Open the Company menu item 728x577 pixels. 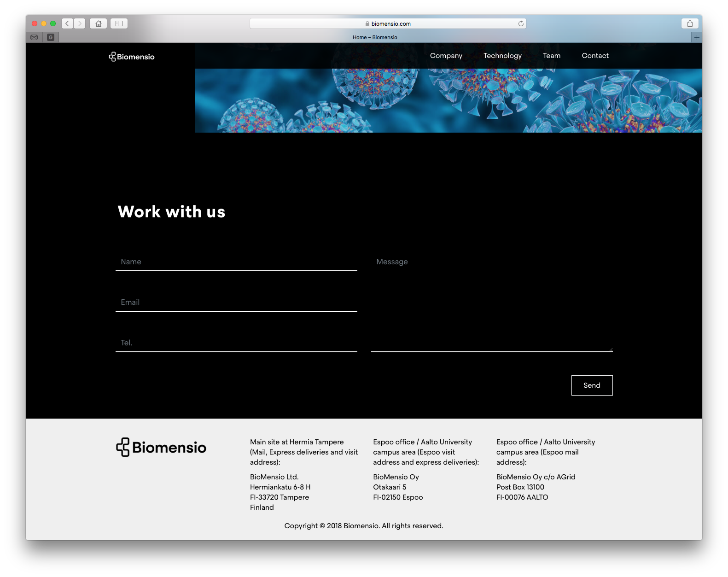[446, 56]
